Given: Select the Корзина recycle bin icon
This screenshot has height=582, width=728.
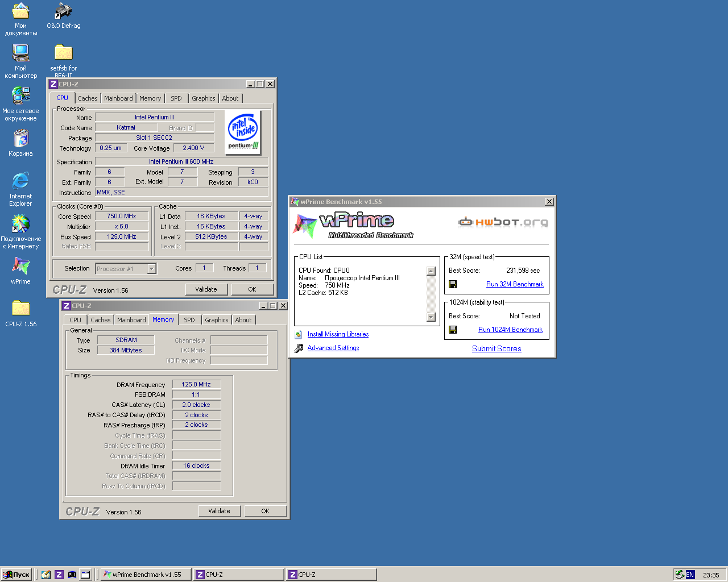Looking at the screenshot, I should (x=20, y=143).
